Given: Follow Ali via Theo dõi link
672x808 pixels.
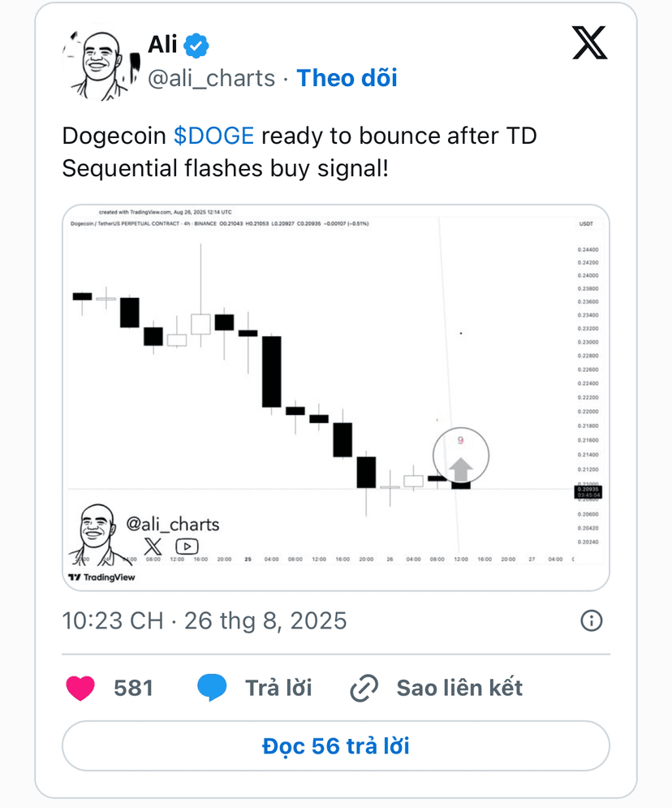Looking at the screenshot, I should pos(347,78).
